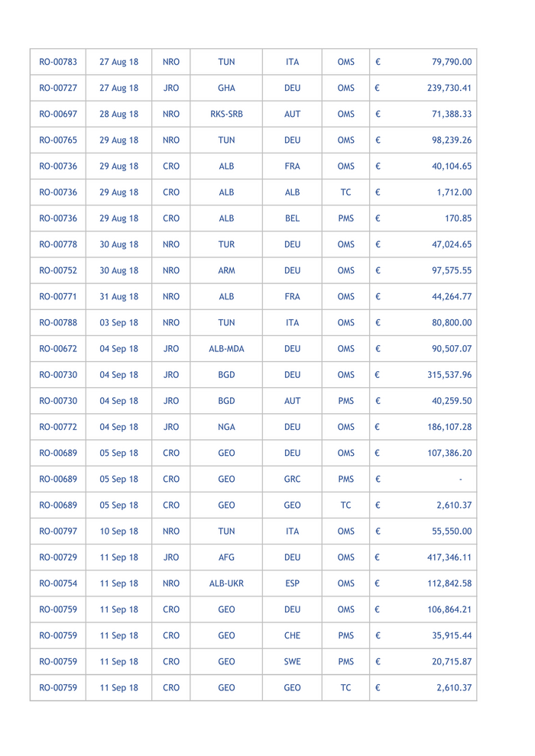Select the amount 239,730.41 cell

(x=449, y=88)
